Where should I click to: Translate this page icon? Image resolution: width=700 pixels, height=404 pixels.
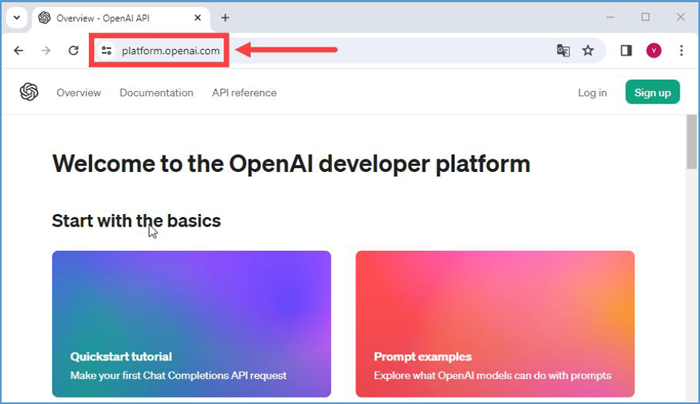click(563, 50)
